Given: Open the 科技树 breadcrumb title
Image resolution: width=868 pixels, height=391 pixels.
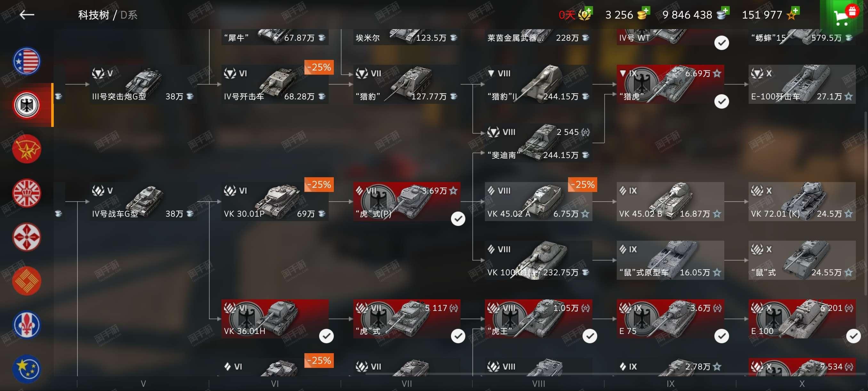Looking at the screenshot, I should point(94,15).
